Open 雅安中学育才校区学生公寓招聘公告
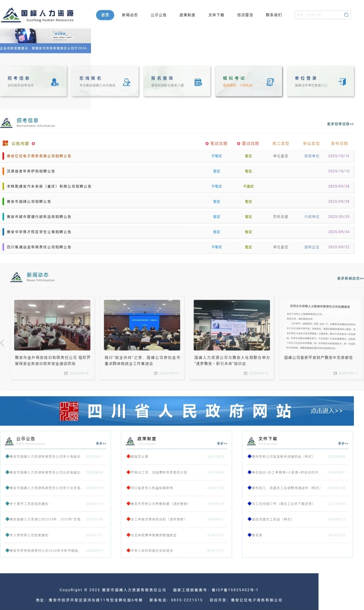364x610 pixels. pos(39,232)
